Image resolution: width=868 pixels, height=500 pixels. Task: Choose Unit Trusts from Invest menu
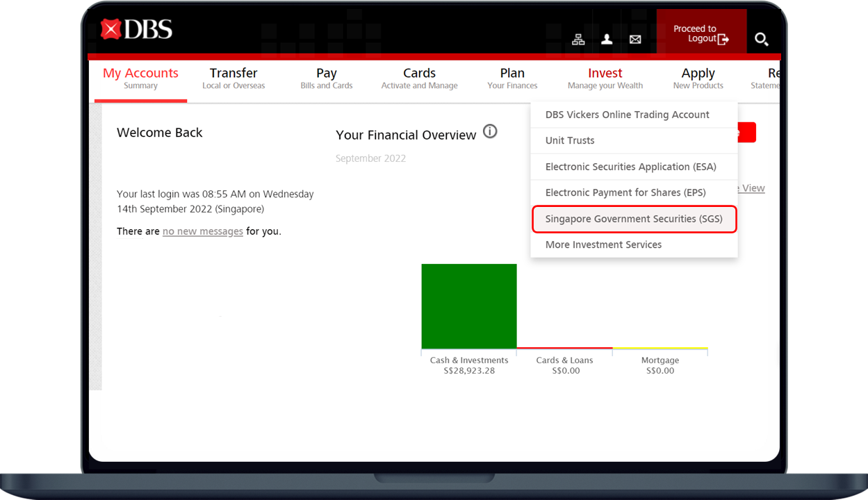point(570,140)
